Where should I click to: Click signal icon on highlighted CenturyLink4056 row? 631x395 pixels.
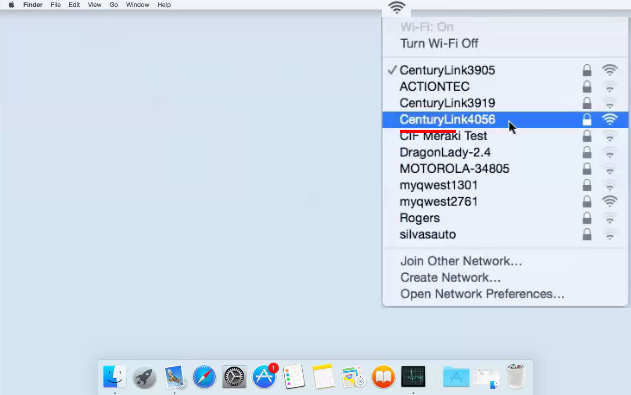610,119
